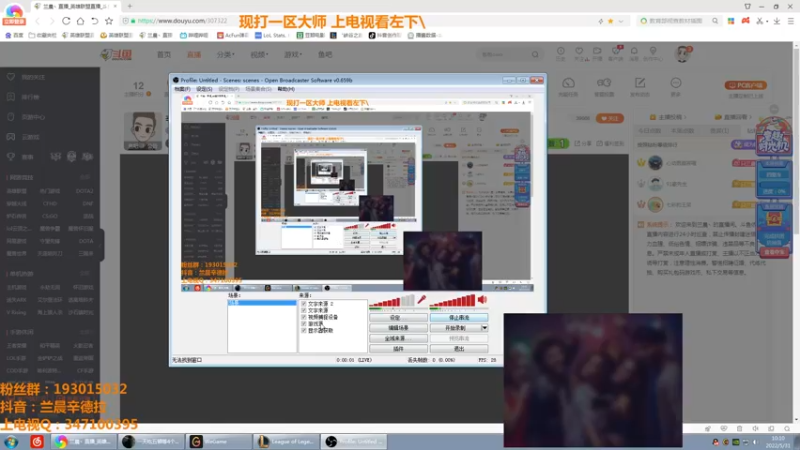Click the streamer avatar thumbnail on Douyu page
Viewport: 800px width, 450px height.
pos(143,131)
